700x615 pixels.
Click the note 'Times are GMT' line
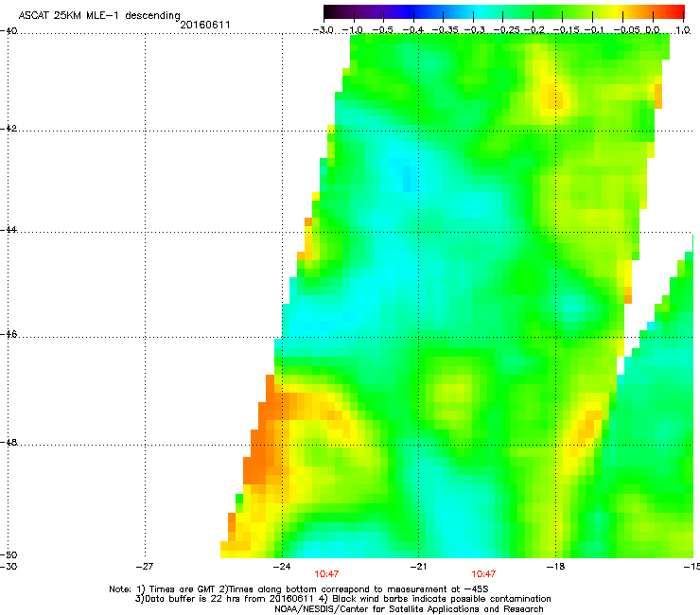(299, 589)
